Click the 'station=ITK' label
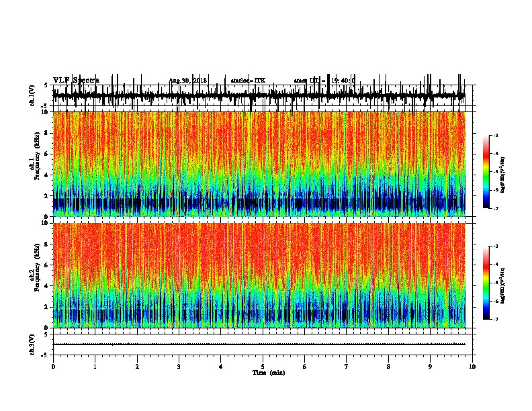Screen dimensions: 532x411 pos(248,81)
